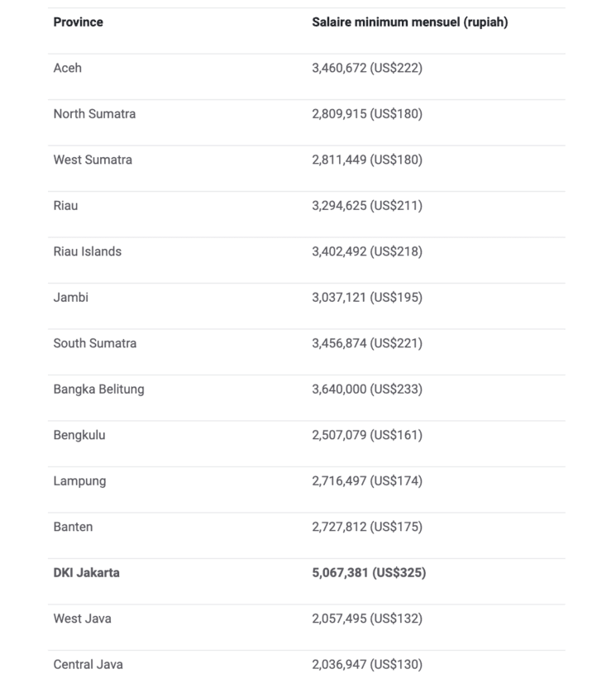
Task: Click Lampung's wage 2,716,497 (US$174)
Action: (x=366, y=480)
